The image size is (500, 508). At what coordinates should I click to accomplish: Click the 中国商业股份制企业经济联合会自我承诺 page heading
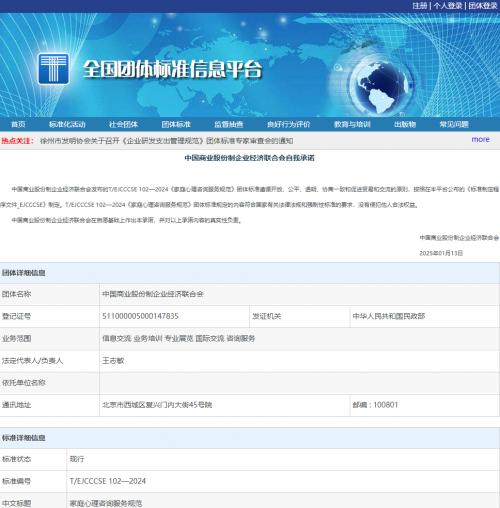tap(250, 158)
